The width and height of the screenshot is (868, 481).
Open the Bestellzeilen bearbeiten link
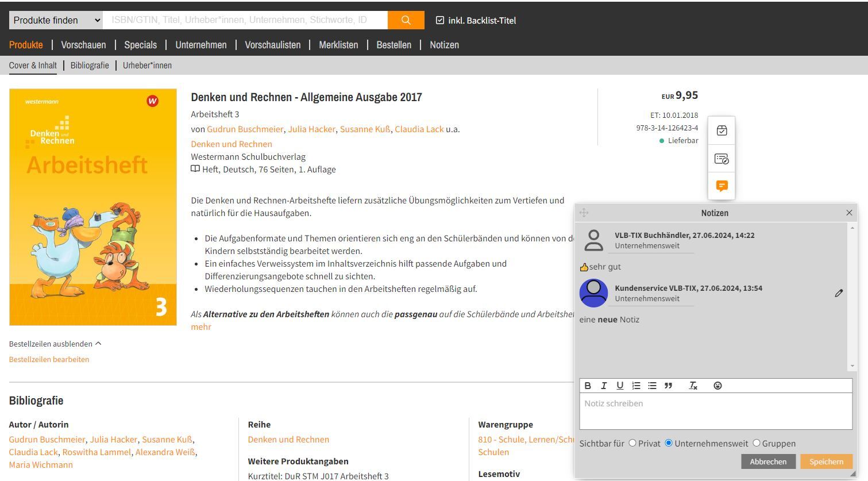coord(49,359)
